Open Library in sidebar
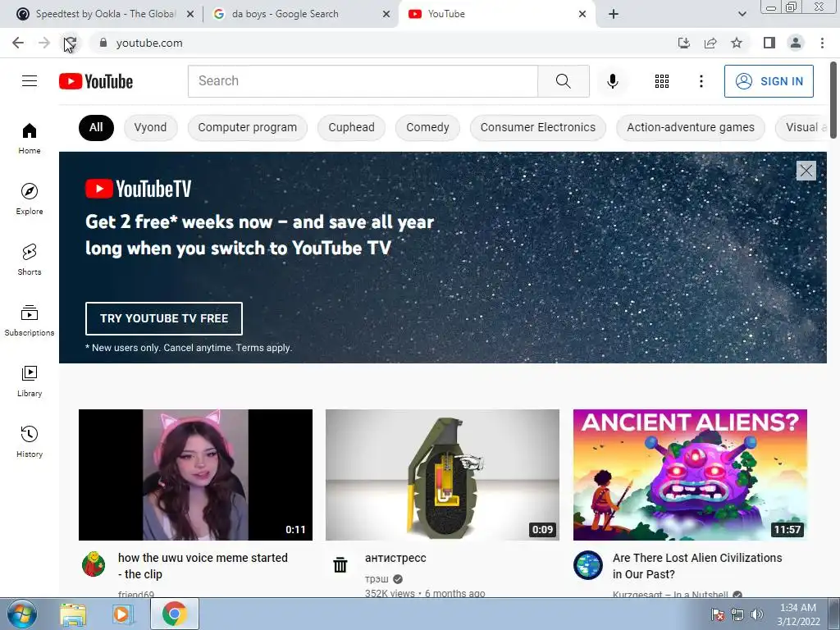840x630 pixels. click(30, 381)
